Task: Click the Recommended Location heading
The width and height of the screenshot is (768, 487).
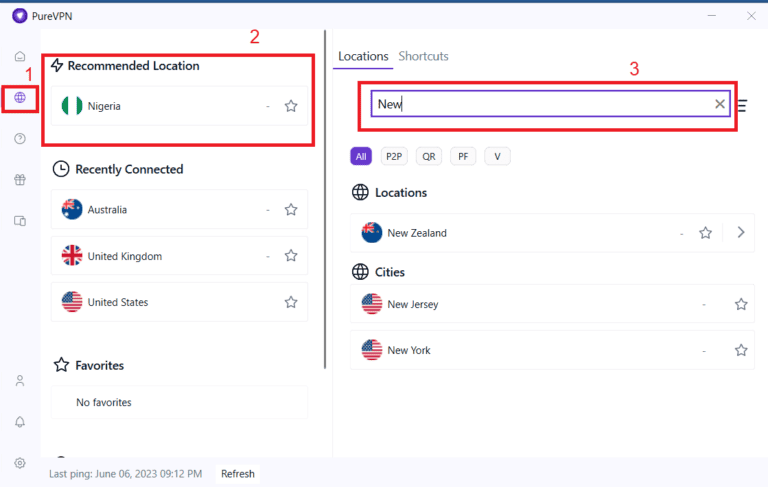Action: tap(133, 66)
